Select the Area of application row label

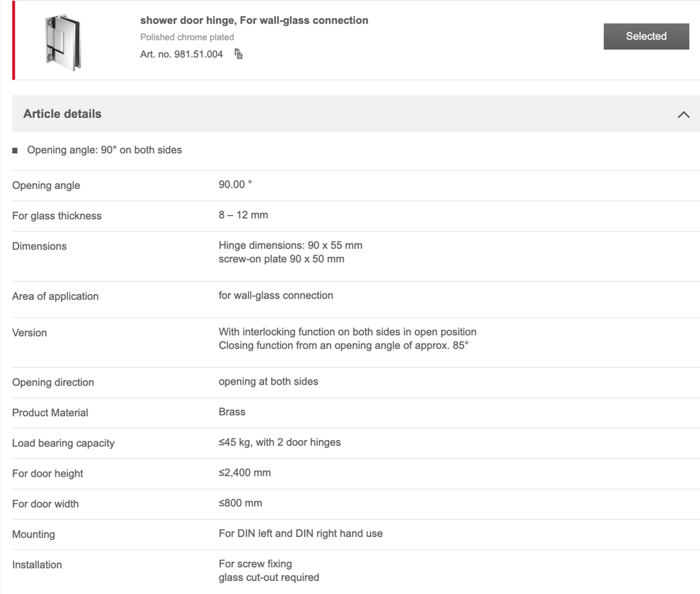coord(55,296)
